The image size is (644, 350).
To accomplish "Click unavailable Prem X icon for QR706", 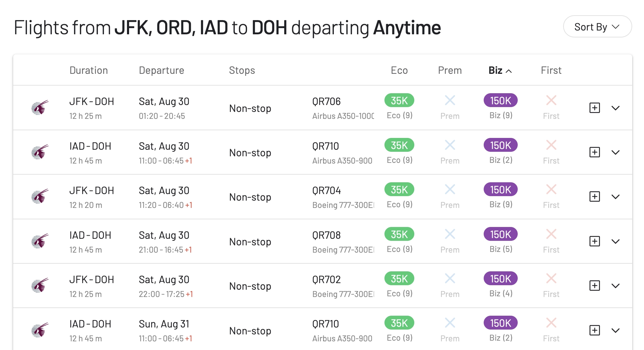I will tap(450, 100).
